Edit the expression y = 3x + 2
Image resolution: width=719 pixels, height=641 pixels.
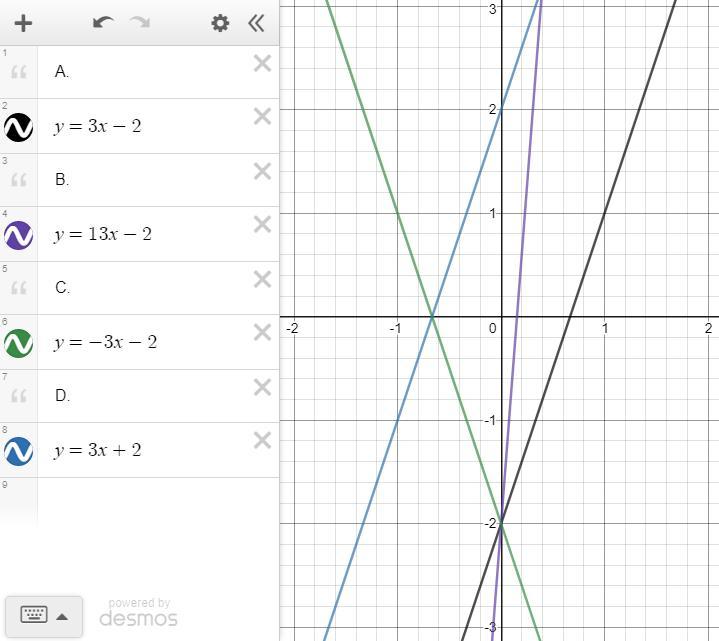(97, 450)
